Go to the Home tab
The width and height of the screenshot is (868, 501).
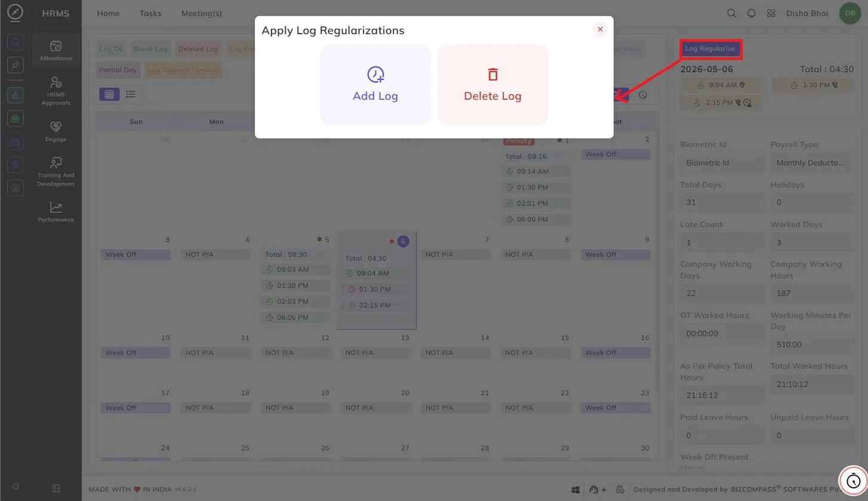[108, 13]
